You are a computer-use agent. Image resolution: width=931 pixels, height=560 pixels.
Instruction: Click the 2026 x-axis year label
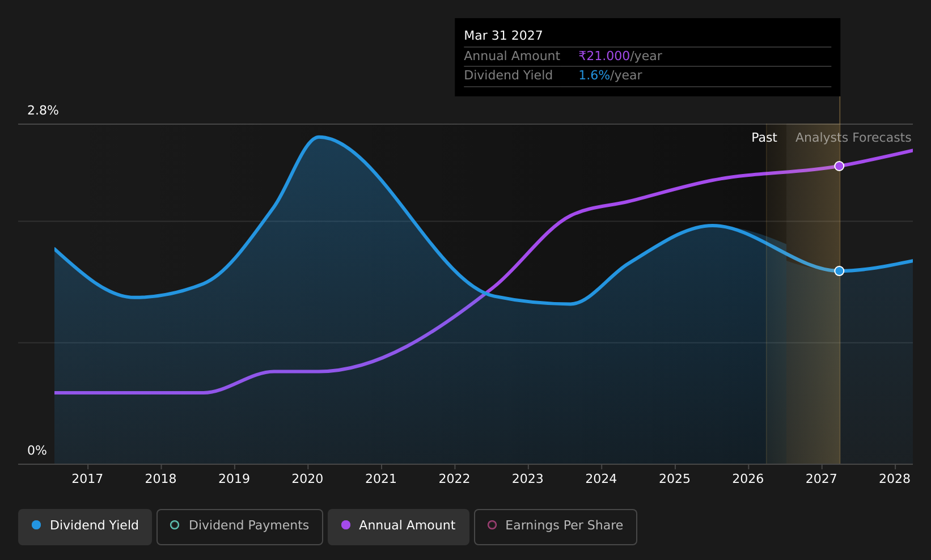pos(748,479)
